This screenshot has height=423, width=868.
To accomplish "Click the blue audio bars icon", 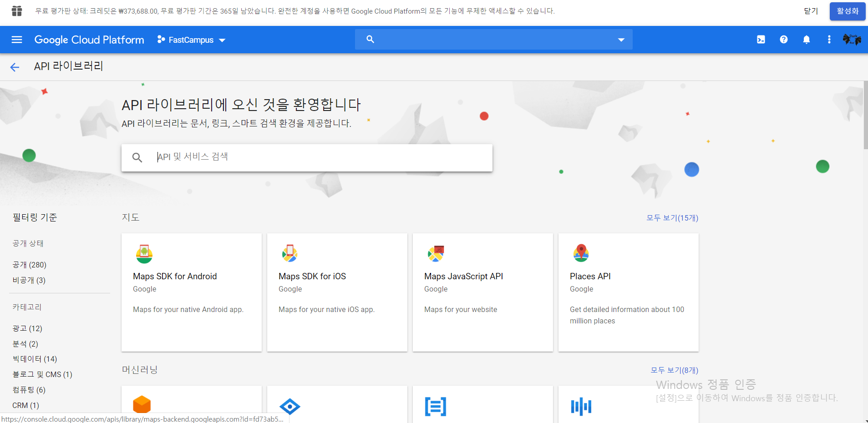I will (x=581, y=406).
